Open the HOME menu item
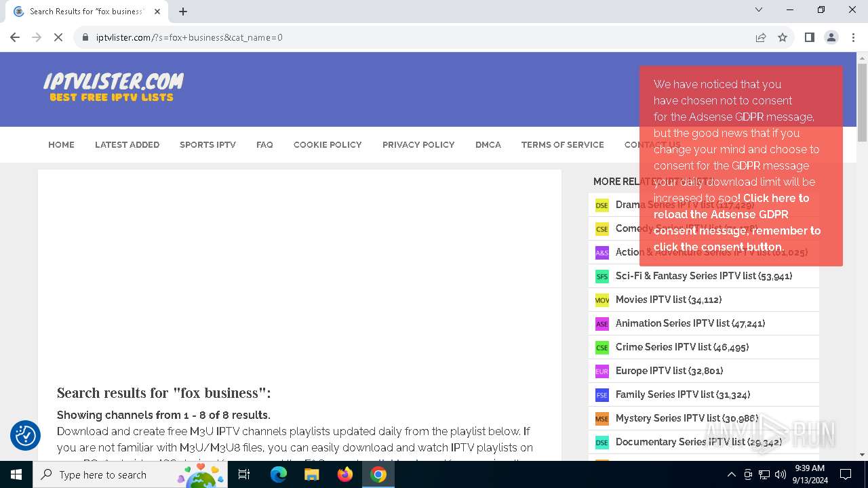This screenshot has width=868, height=488. tap(61, 144)
